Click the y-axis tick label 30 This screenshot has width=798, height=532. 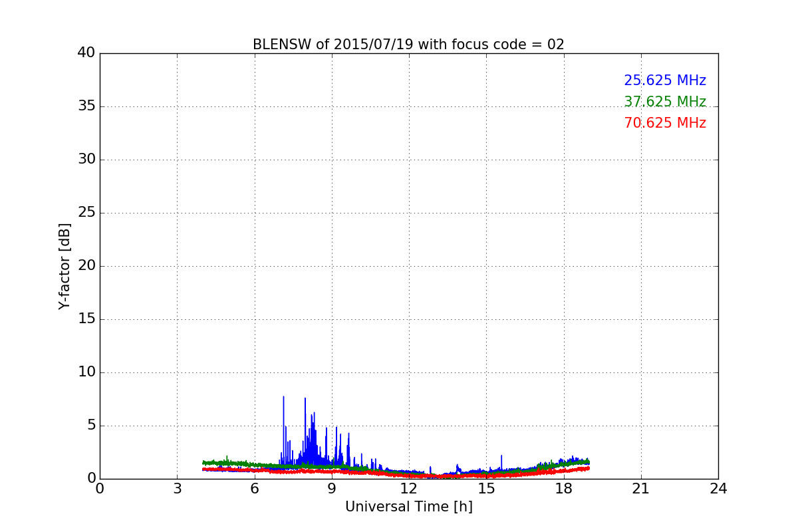coord(86,160)
